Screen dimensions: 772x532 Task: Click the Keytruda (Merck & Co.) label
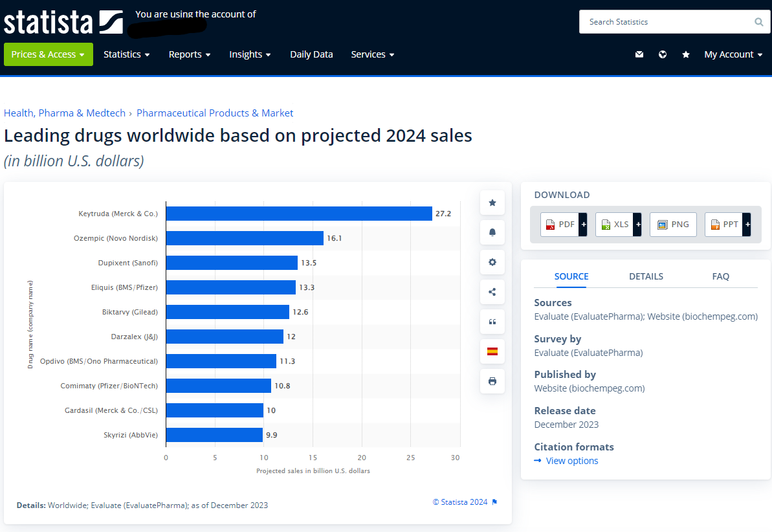(118, 214)
